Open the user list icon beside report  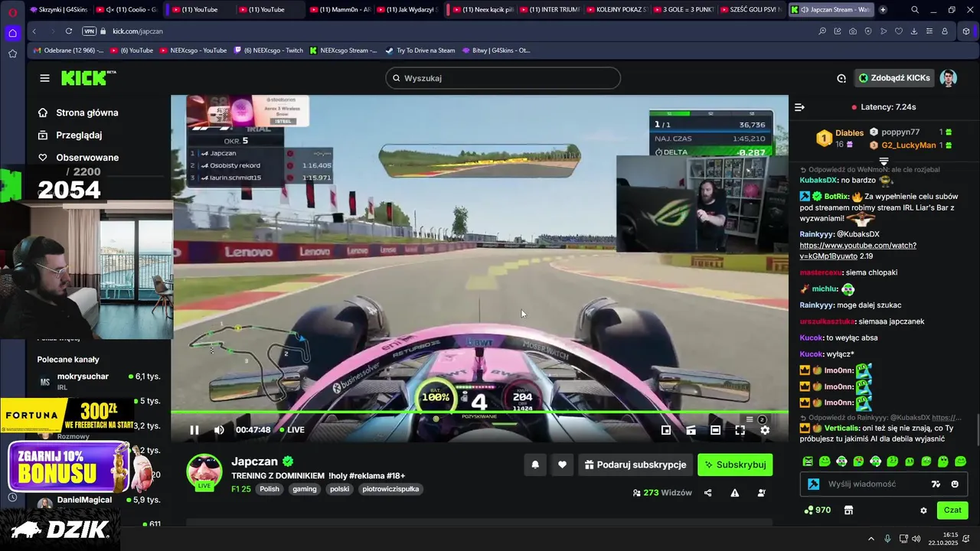761,493
